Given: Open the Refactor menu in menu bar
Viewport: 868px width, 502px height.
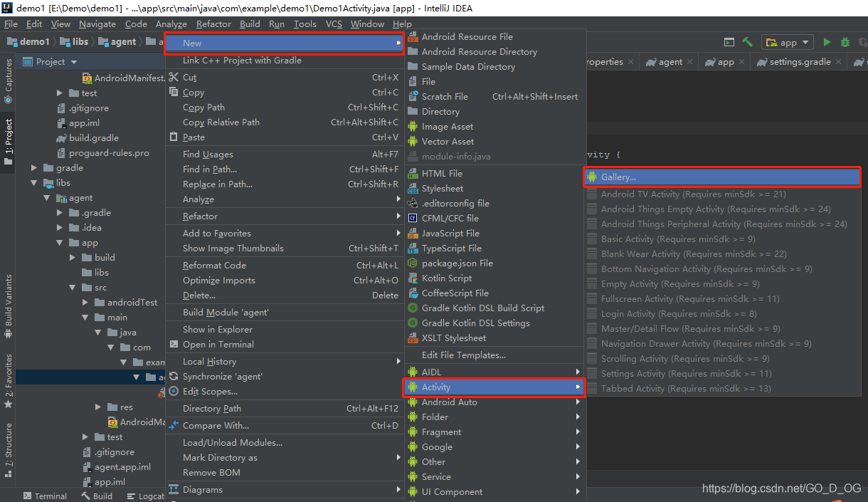Looking at the screenshot, I should pos(213,23).
